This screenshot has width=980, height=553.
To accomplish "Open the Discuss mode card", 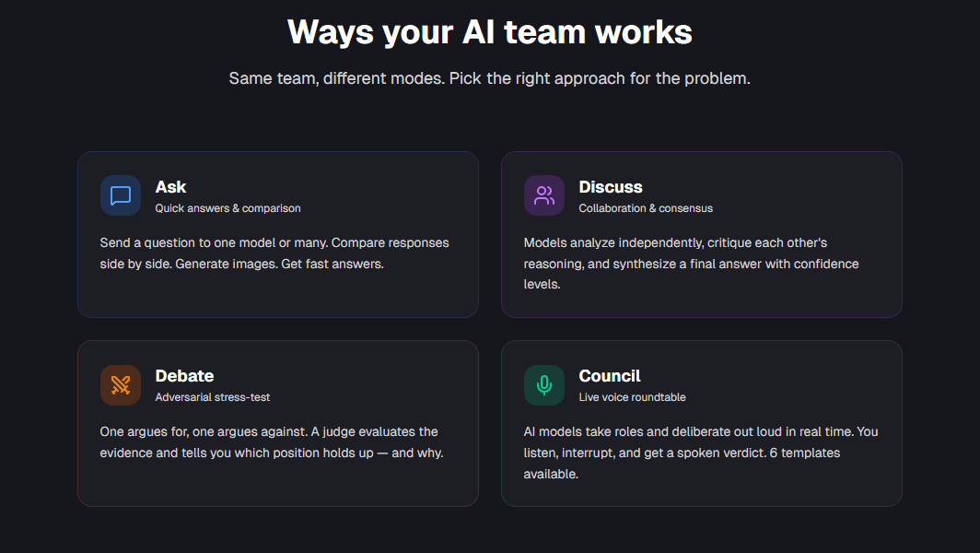I will (702, 233).
